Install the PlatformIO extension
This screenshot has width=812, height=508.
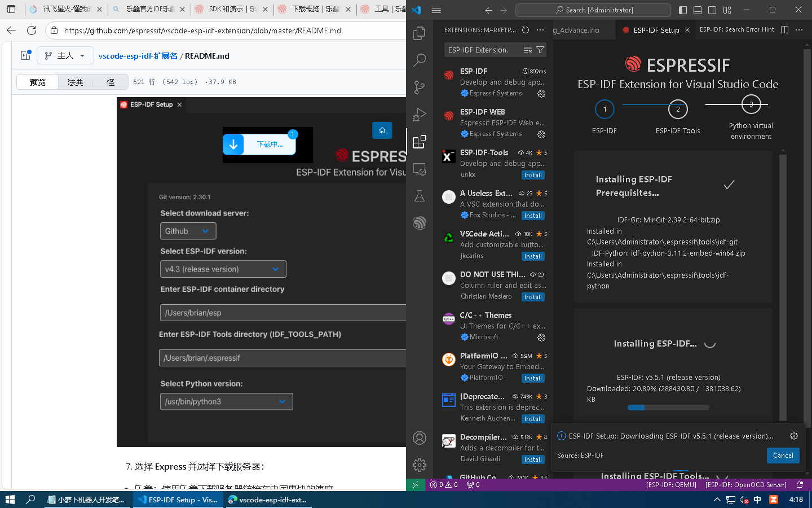click(x=533, y=378)
